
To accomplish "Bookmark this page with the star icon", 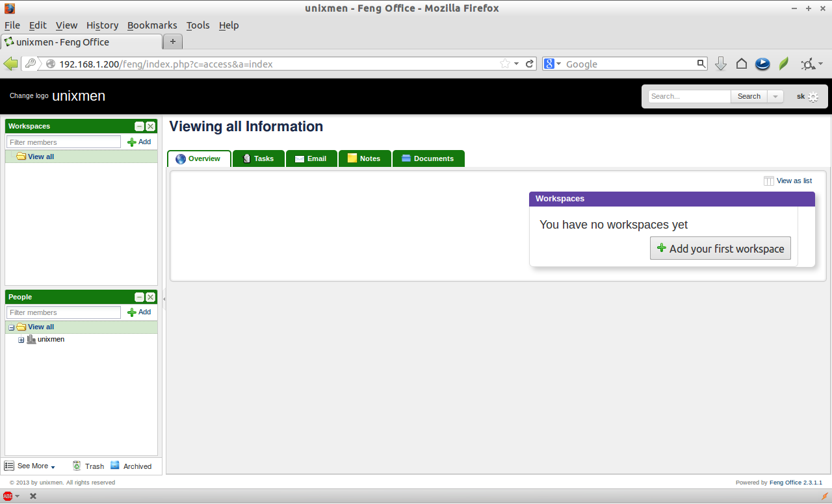I will (505, 64).
